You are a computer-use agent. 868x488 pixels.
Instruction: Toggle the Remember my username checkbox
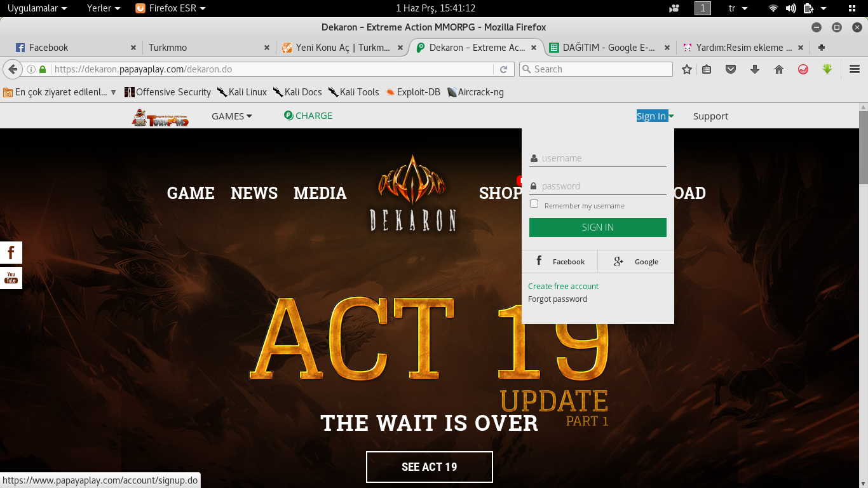[534, 204]
